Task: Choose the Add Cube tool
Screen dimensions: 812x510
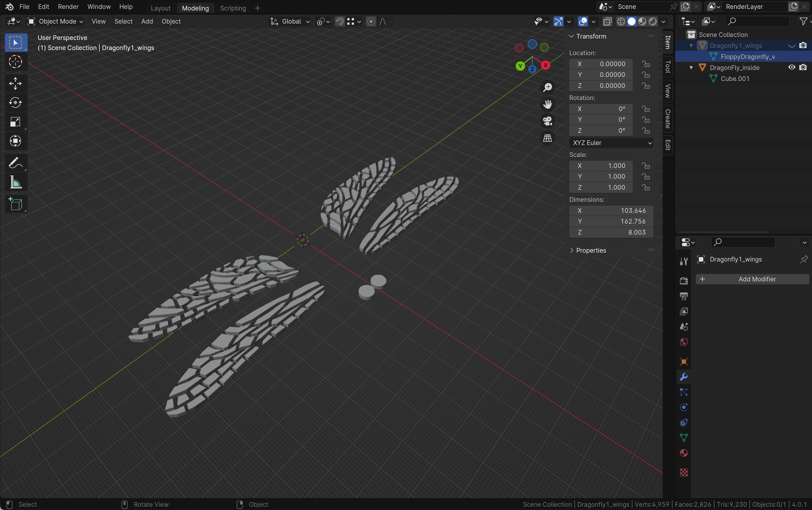Action: pyautogui.click(x=15, y=204)
